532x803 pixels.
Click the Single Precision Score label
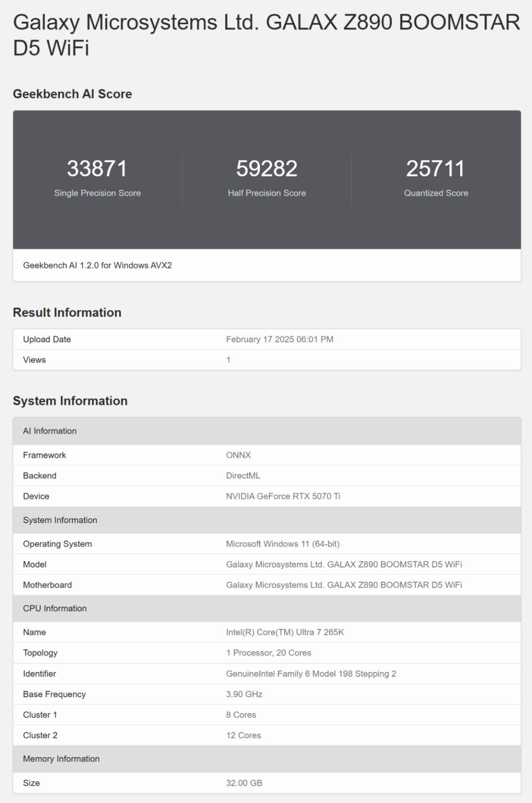(98, 193)
